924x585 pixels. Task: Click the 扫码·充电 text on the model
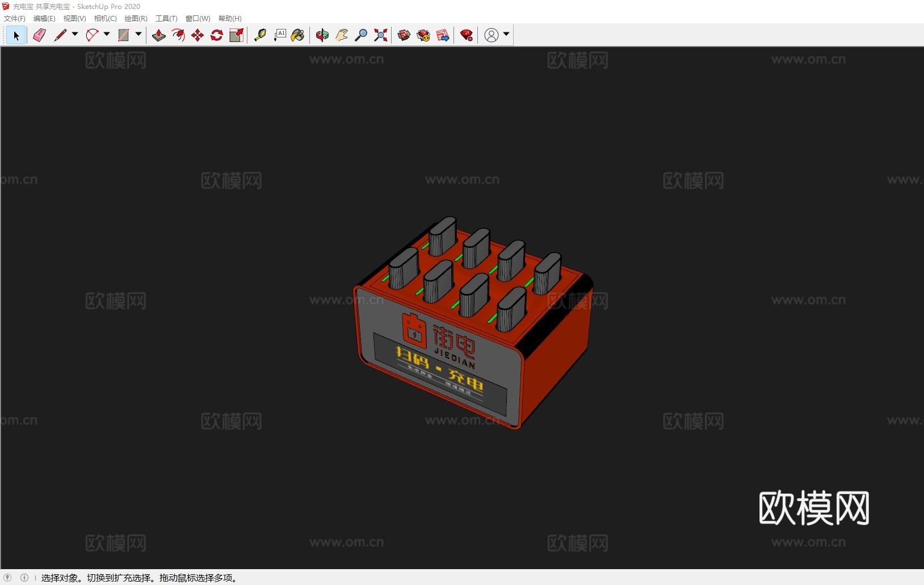pyautogui.click(x=439, y=368)
